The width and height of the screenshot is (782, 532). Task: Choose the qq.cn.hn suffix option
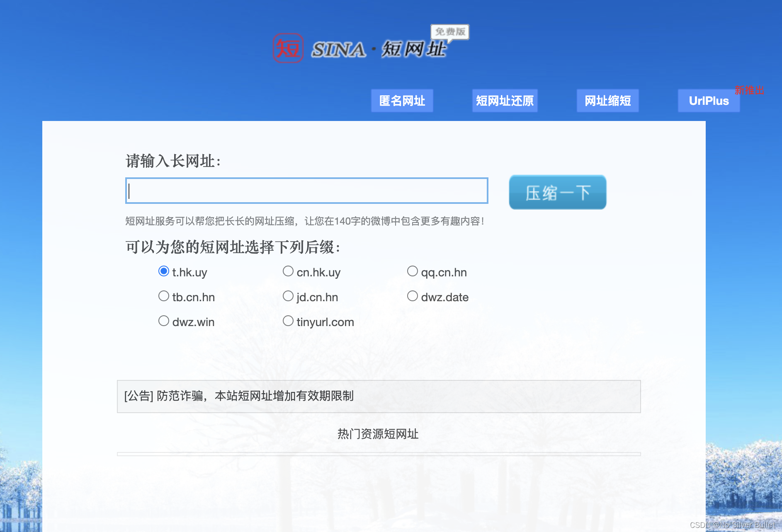coord(413,271)
